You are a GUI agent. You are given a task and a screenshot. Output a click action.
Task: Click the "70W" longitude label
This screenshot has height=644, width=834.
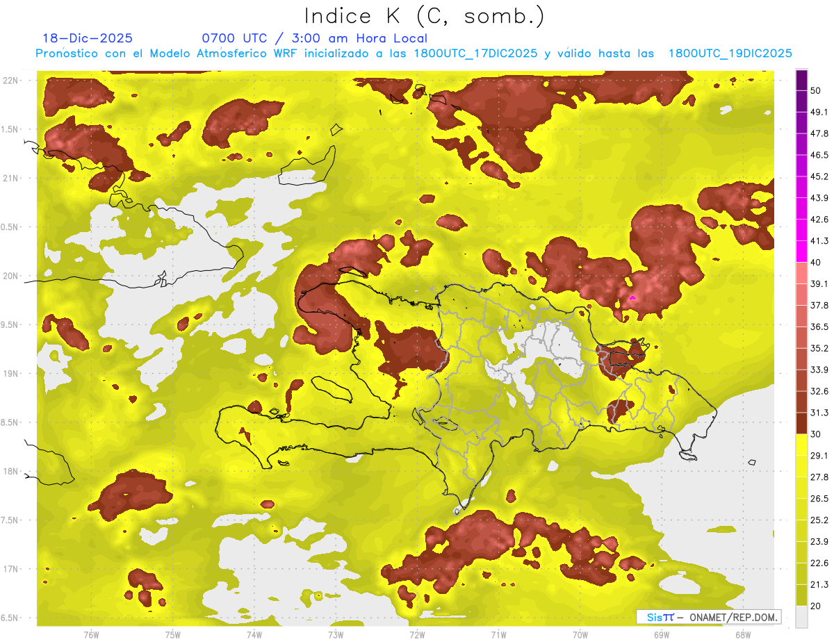point(580,636)
